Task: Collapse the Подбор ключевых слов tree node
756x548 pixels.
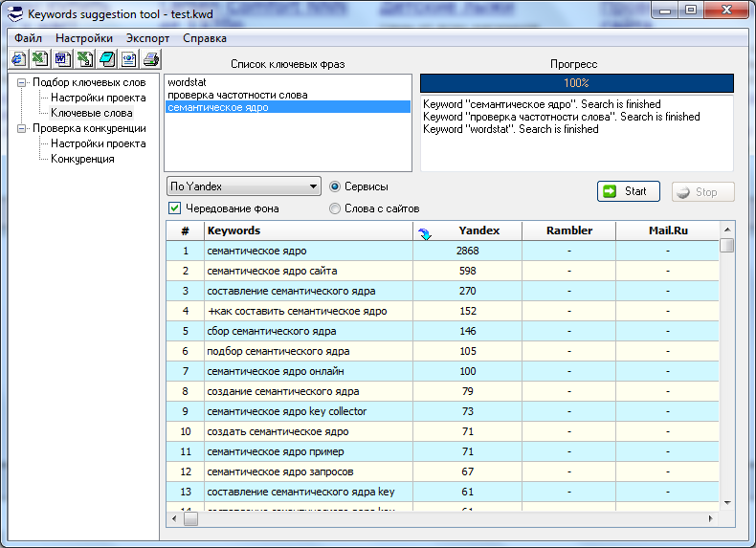Action: tap(21, 82)
